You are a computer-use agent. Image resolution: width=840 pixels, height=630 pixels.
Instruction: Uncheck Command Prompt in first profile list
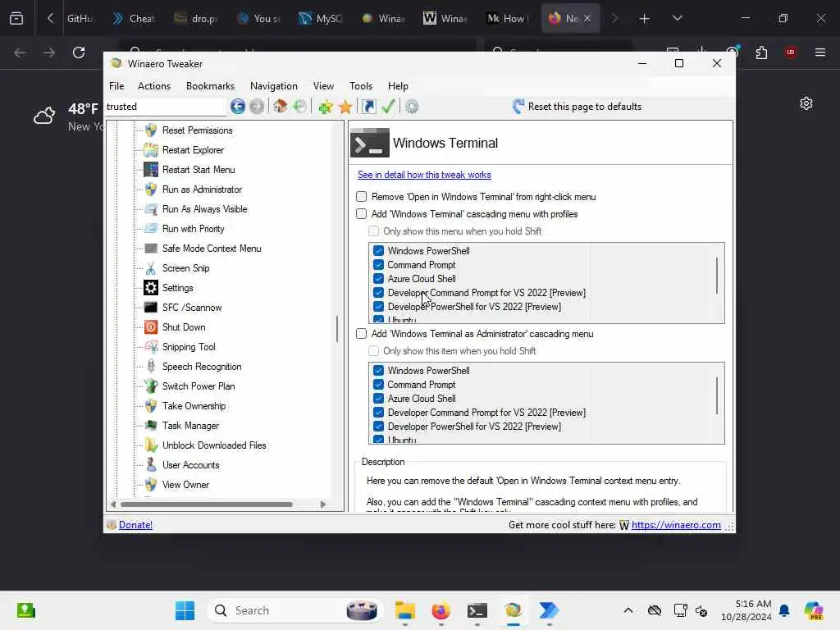coord(378,265)
